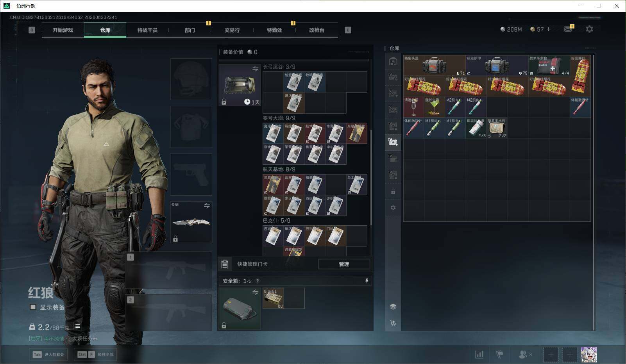
Task: Click the warehouse sort icon
Action: 393,323
